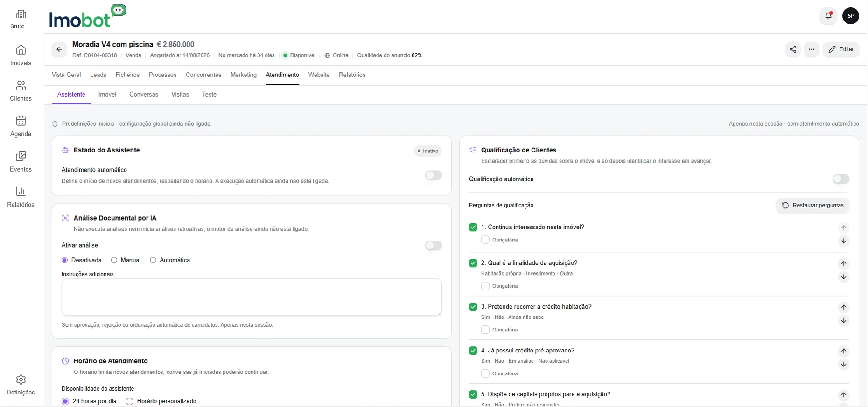Open the Vista Geral tab

point(66,75)
